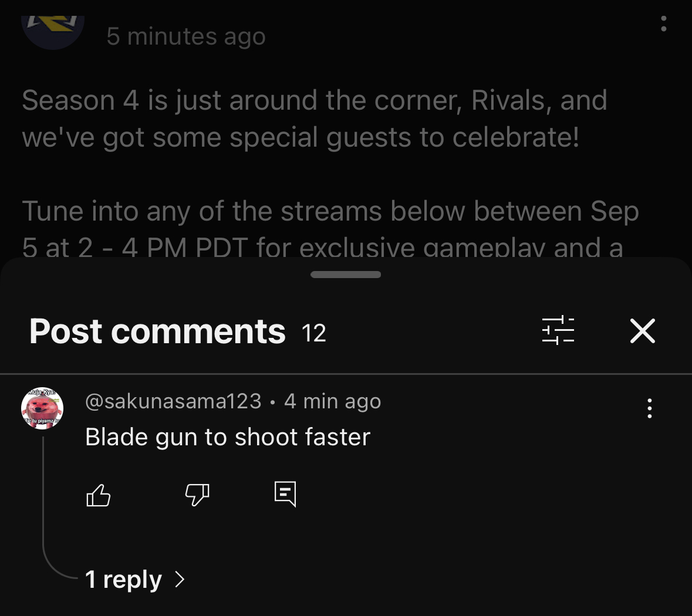The width and height of the screenshot is (692, 616).
Task: Grab the sheet handle bar above comments
Action: (346, 275)
